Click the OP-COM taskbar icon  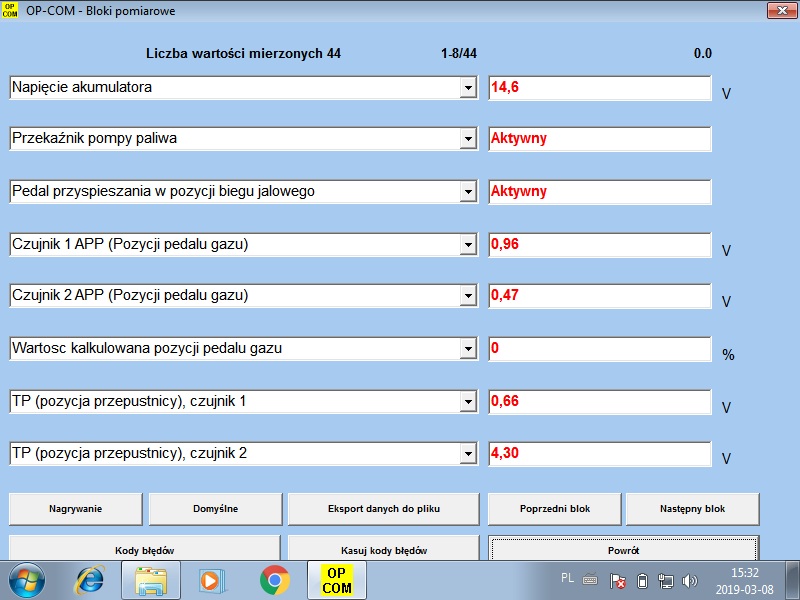[336, 579]
